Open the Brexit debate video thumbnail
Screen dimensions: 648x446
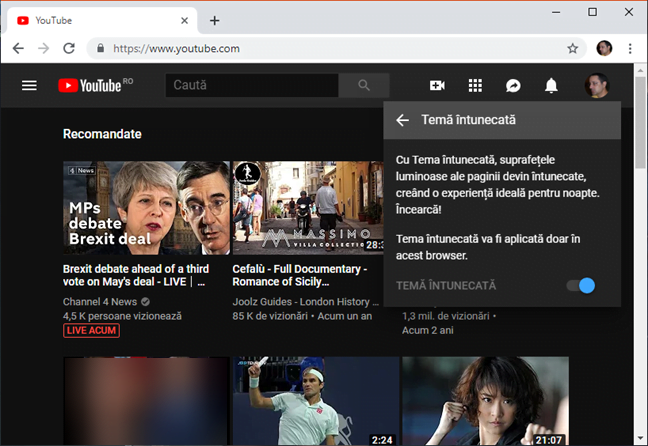146,208
